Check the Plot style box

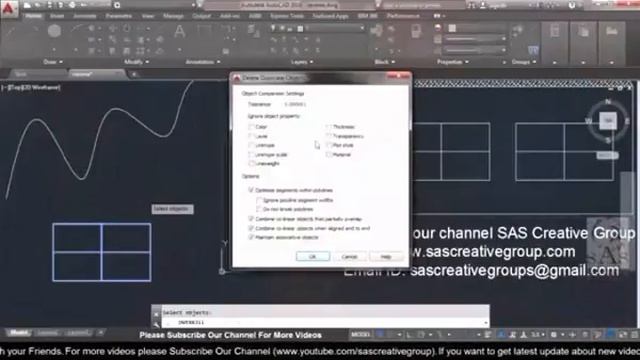[x=329, y=145]
